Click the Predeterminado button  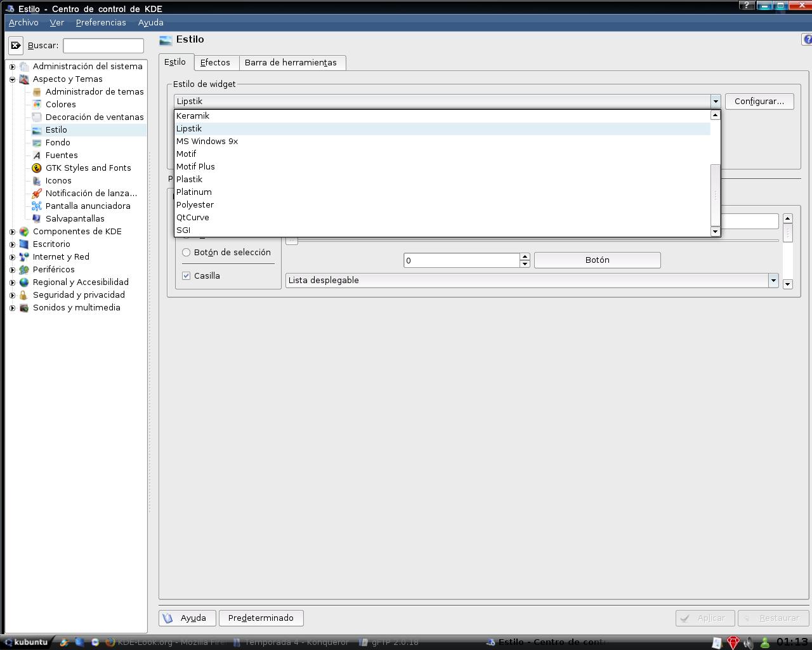pyautogui.click(x=261, y=618)
